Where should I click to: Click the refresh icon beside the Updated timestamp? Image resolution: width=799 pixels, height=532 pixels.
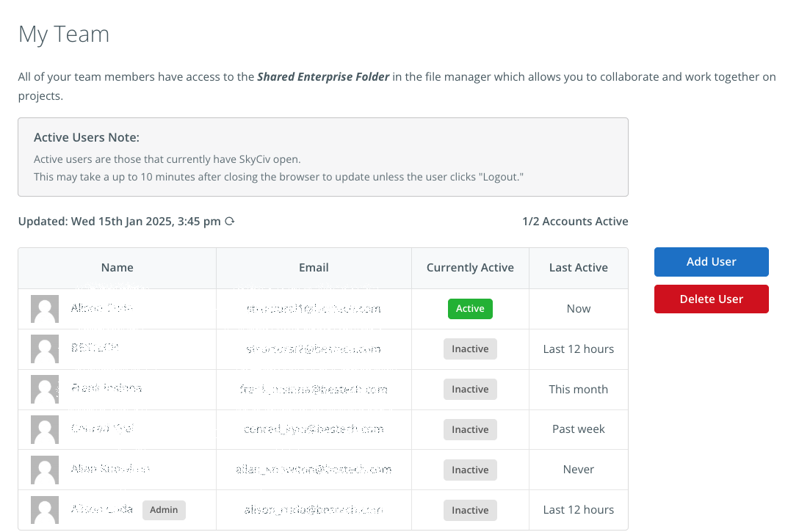coord(230,222)
